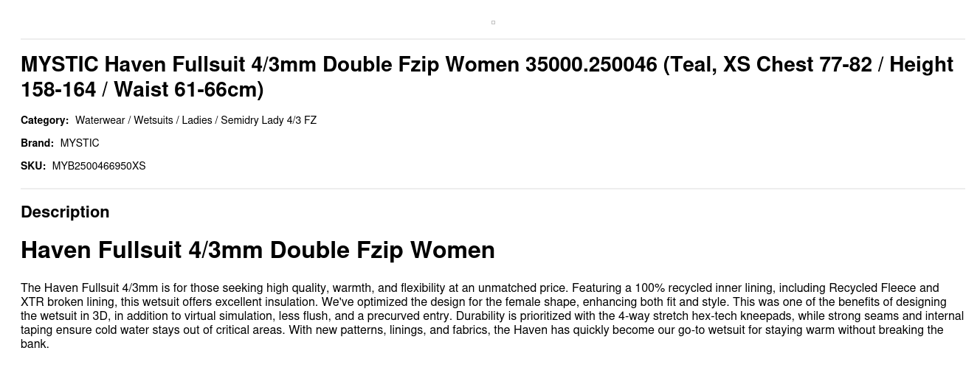Click the "Brand:" label
980x373 pixels.
point(37,143)
